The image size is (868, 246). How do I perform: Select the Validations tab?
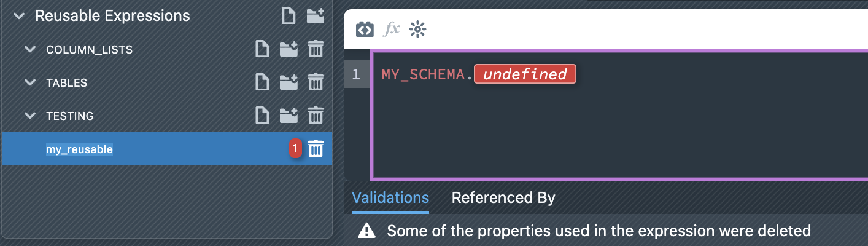390,198
